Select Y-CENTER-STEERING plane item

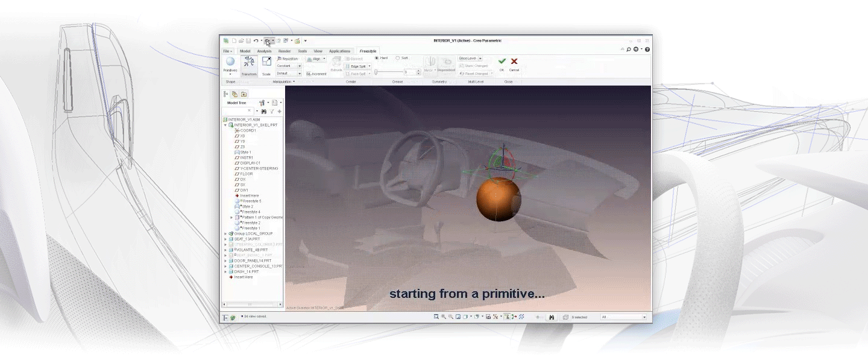point(256,168)
